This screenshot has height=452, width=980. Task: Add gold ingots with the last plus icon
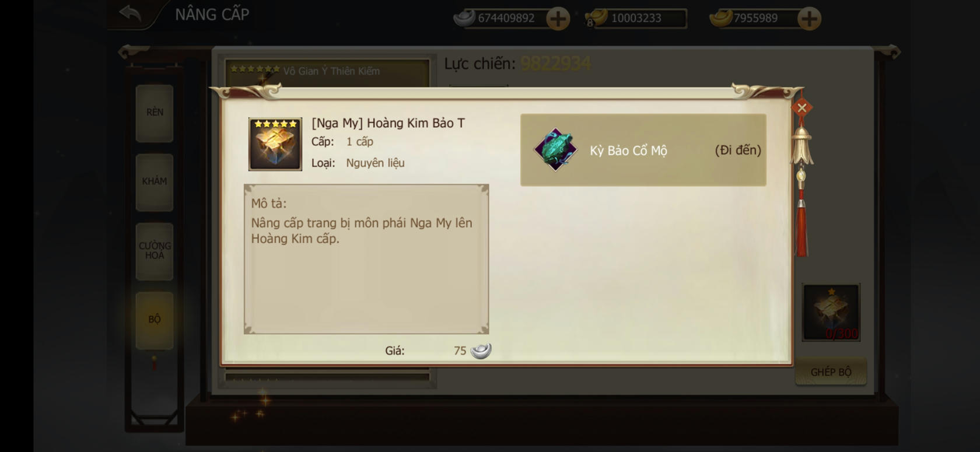pos(809,19)
